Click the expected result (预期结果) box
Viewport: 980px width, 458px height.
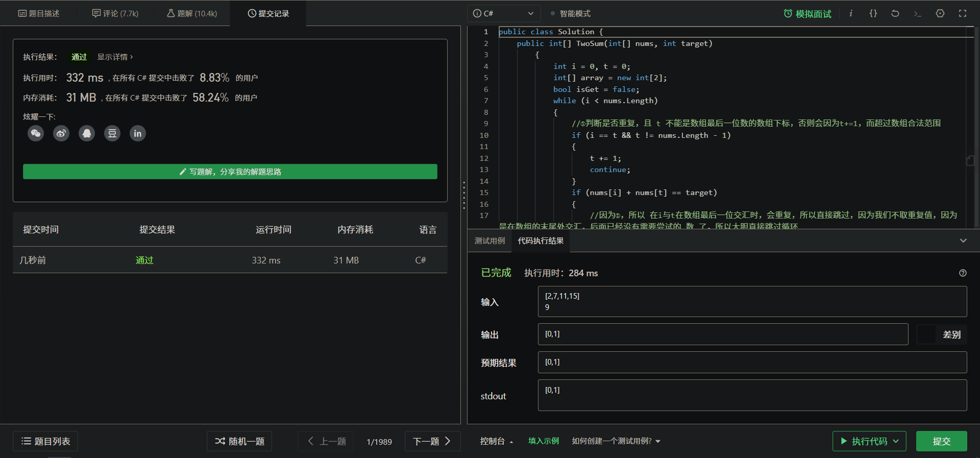point(752,362)
